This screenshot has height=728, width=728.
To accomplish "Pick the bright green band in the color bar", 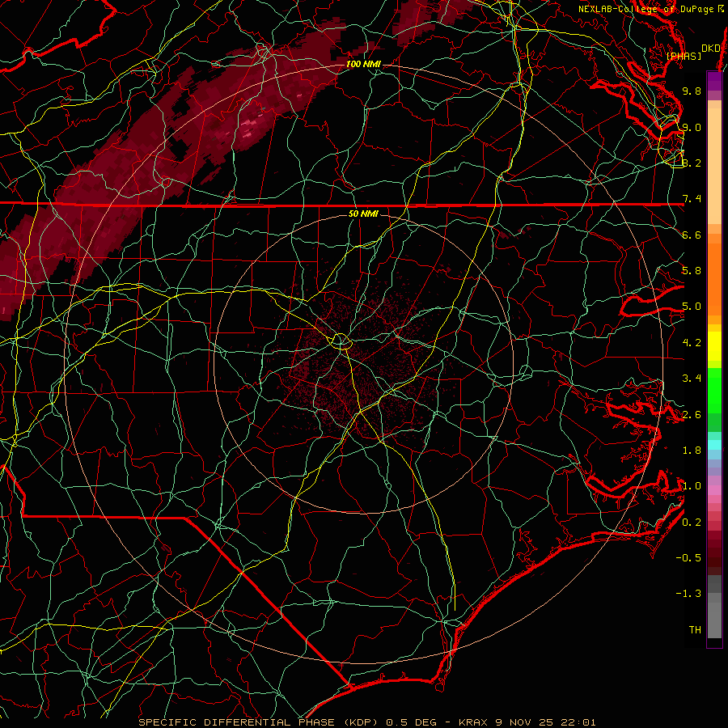I will [714, 390].
